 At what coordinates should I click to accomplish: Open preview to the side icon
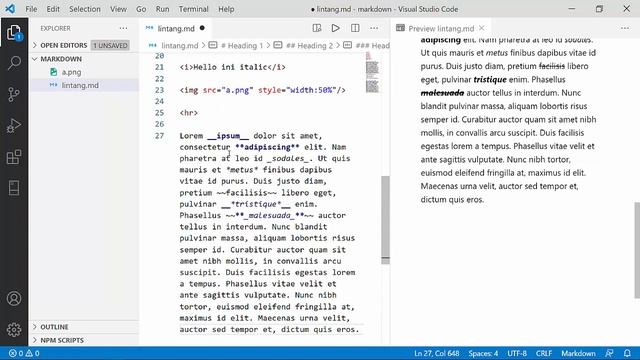tap(317, 28)
